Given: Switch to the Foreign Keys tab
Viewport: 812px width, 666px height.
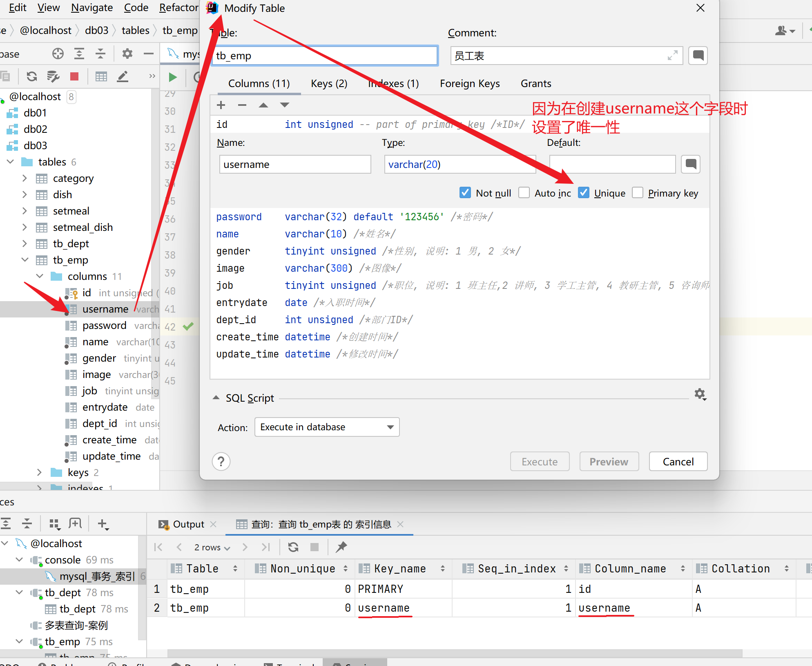Looking at the screenshot, I should (470, 82).
